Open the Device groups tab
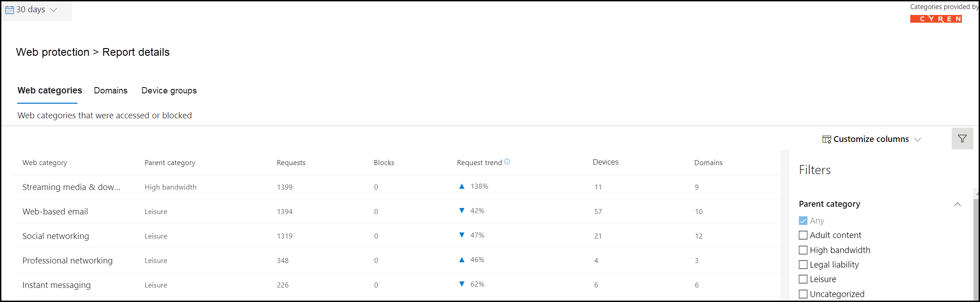 [169, 91]
